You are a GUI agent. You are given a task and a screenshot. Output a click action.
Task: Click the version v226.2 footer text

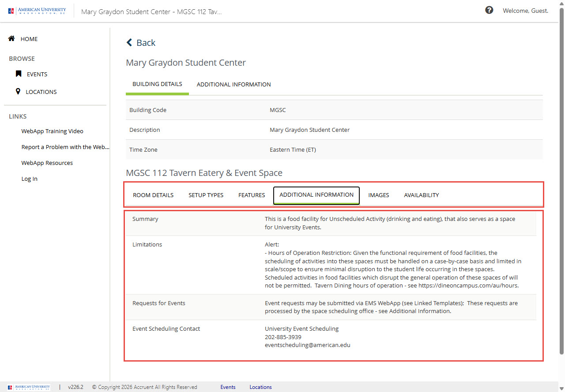point(75,387)
